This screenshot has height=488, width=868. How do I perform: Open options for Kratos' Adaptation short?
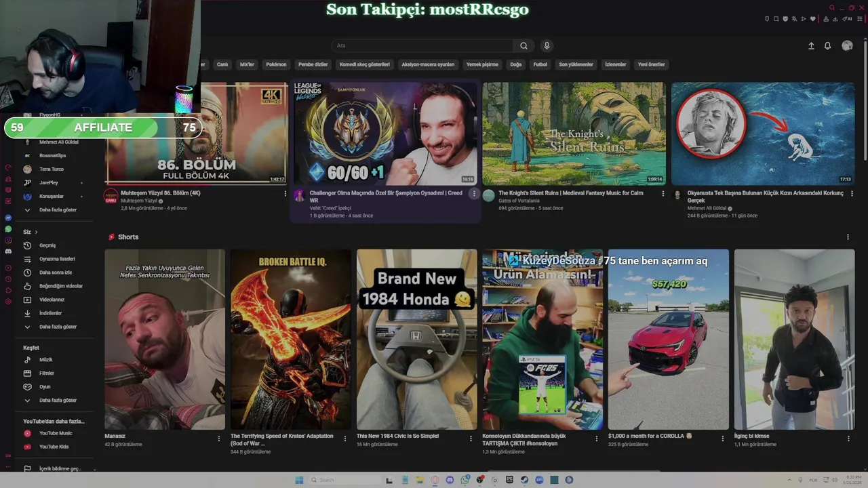344,439
